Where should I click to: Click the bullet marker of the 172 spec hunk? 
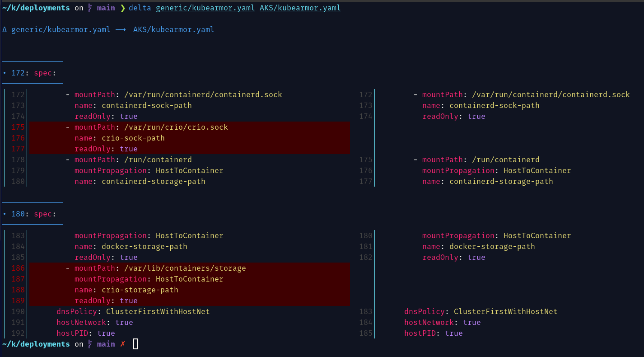5,73
